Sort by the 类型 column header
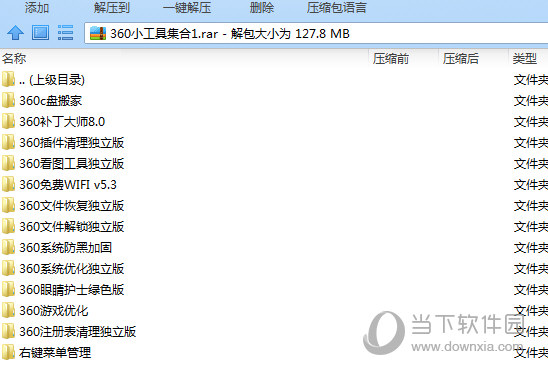548x376 pixels. click(x=525, y=58)
